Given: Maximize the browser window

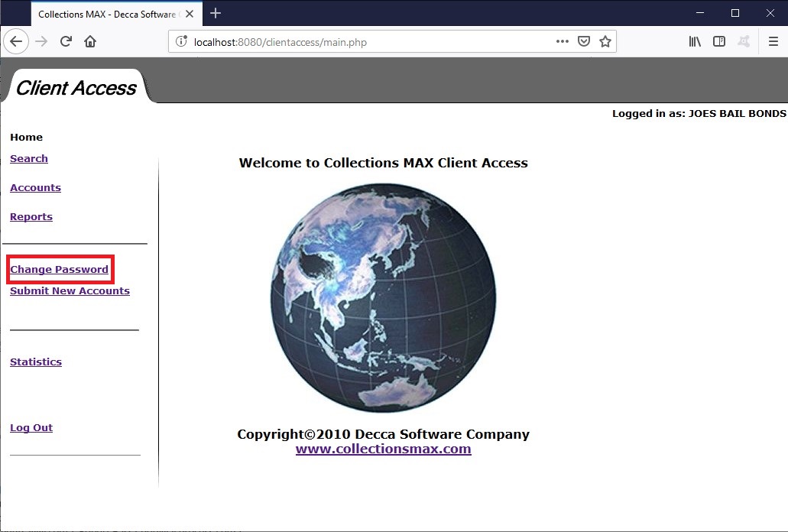Looking at the screenshot, I should click(x=735, y=13).
